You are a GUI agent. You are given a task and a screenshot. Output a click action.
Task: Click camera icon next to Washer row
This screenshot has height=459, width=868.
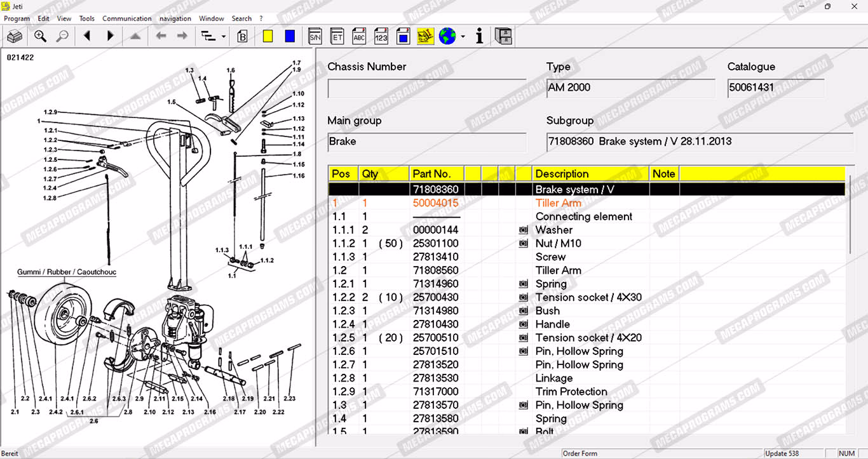point(524,230)
